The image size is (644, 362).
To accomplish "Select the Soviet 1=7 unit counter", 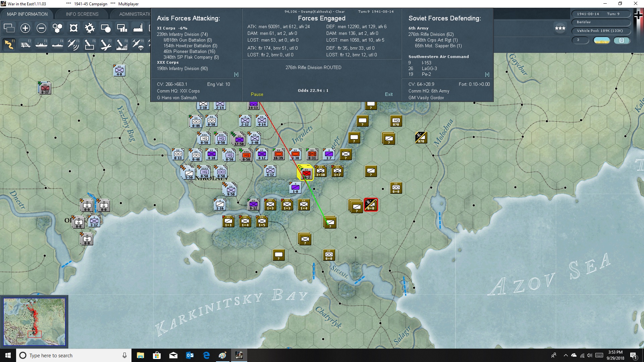I will coord(337,171).
